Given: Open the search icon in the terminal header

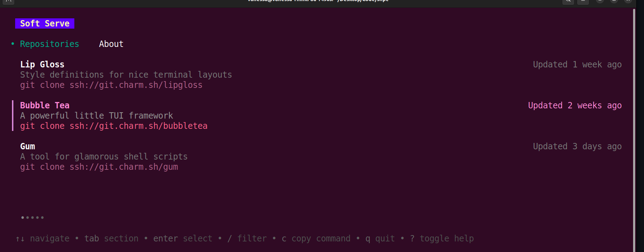Looking at the screenshot, I should [x=568, y=2].
